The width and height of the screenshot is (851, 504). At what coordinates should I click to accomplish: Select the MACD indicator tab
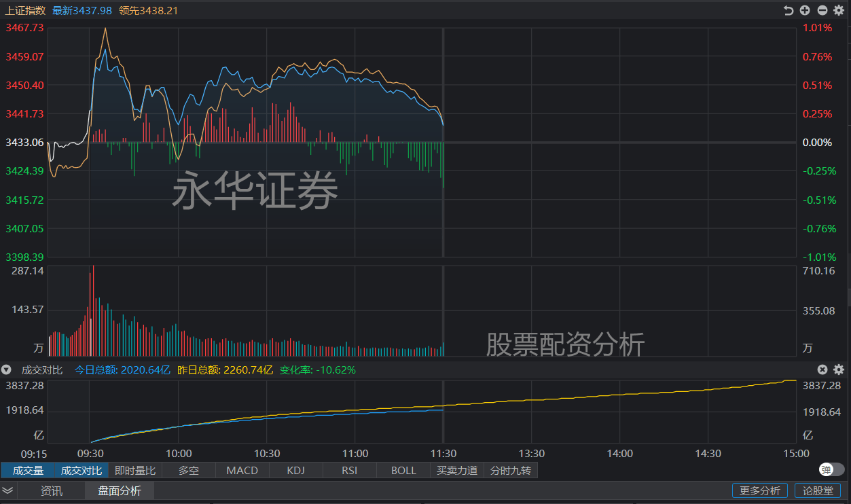[242, 470]
